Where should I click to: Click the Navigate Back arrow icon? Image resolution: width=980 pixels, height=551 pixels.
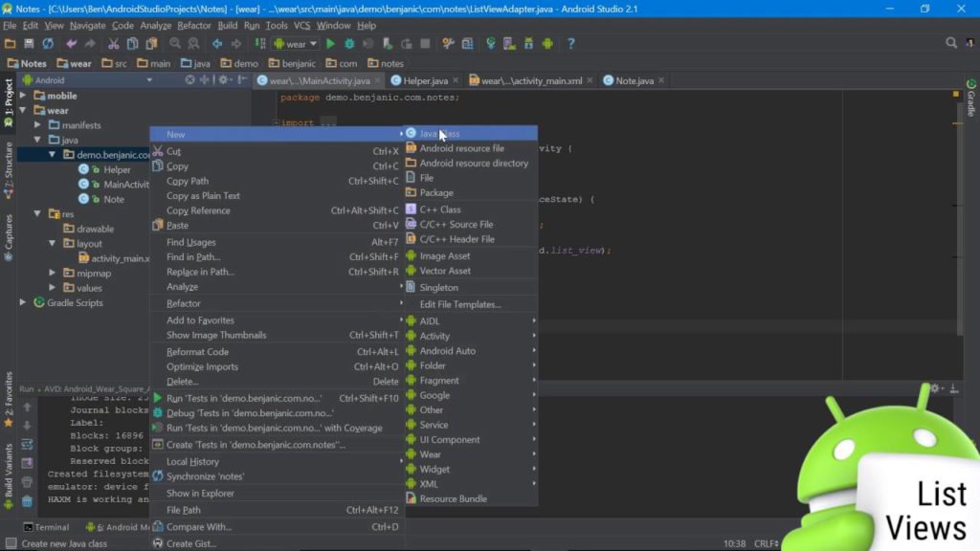(x=217, y=44)
